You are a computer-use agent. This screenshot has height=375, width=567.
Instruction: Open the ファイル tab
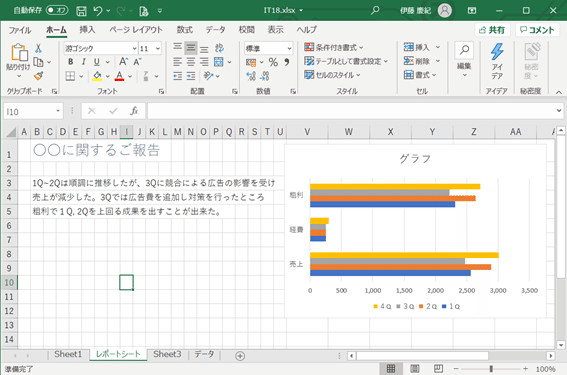[x=20, y=30]
